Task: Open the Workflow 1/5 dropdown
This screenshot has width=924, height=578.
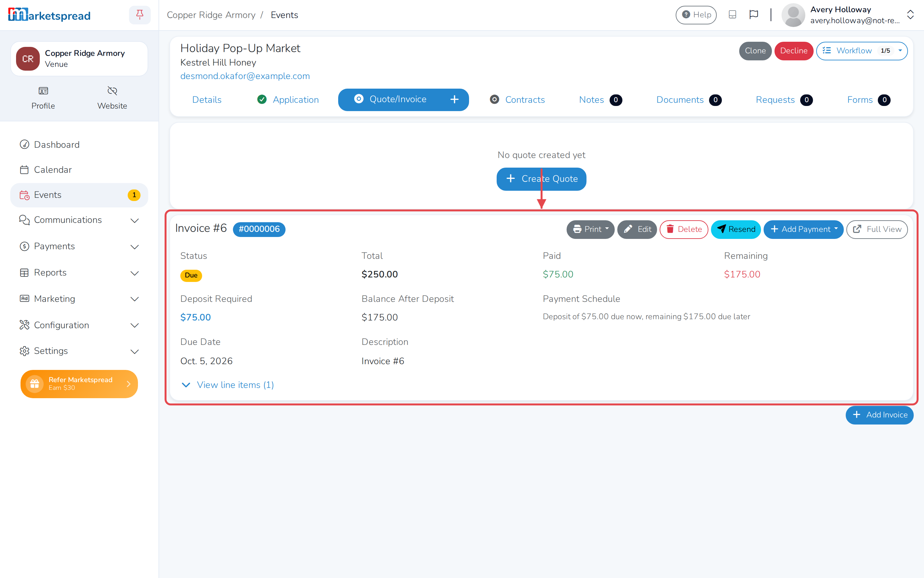Action: (861, 51)
